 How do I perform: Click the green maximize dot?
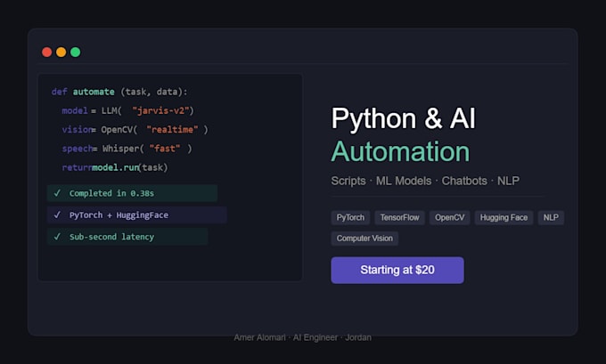tap(76, 53)
